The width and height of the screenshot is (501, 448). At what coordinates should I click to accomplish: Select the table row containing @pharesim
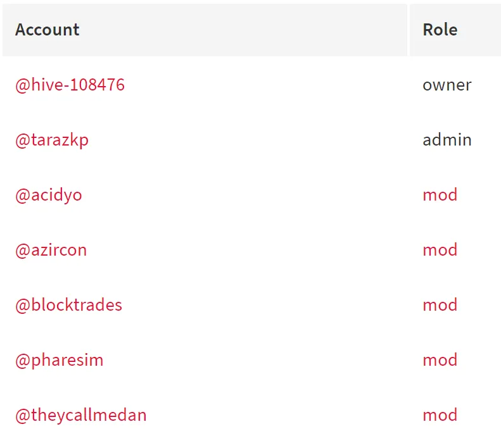(252, 360)
